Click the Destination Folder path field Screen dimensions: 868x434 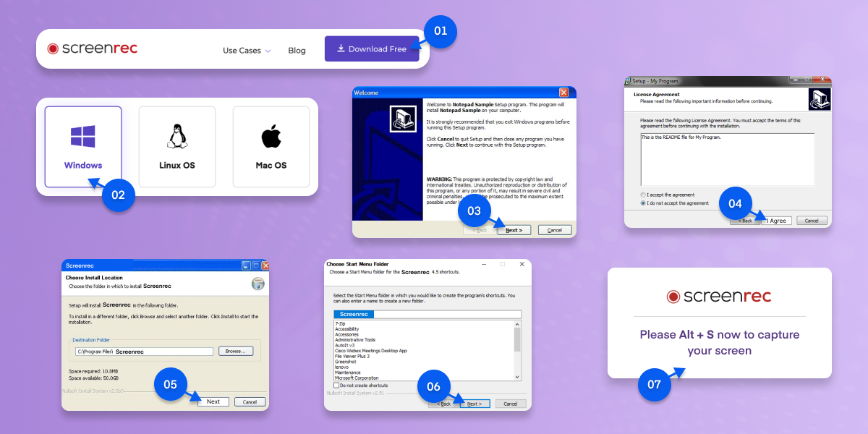click(x=144, y=352)
